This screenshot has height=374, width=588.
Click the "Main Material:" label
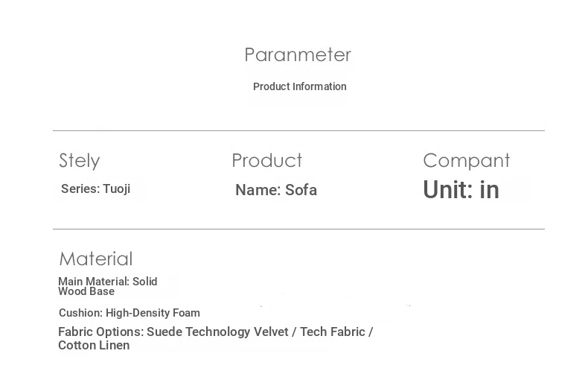94,282
